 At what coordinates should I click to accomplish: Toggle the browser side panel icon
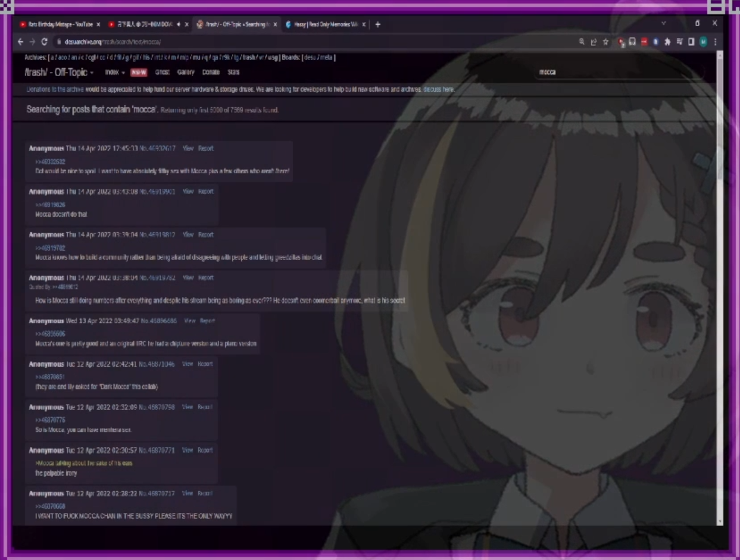pos(691,42)
